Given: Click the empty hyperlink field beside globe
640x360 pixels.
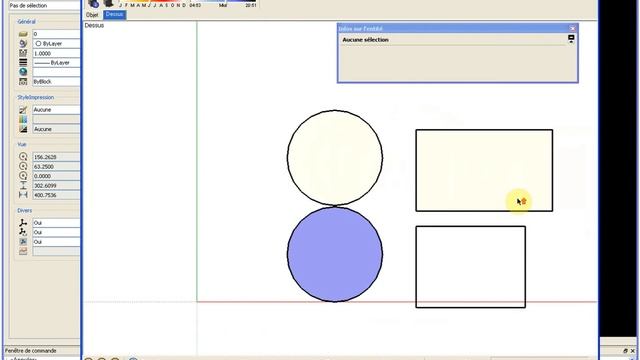Looking at the screenshot, I should (56, 72).
